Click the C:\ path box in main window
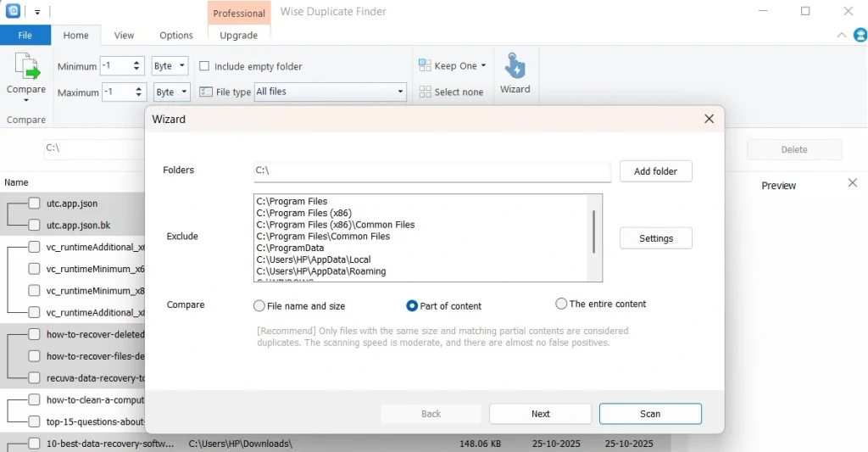Screen dimensions: 868x452 click(94, 148)
